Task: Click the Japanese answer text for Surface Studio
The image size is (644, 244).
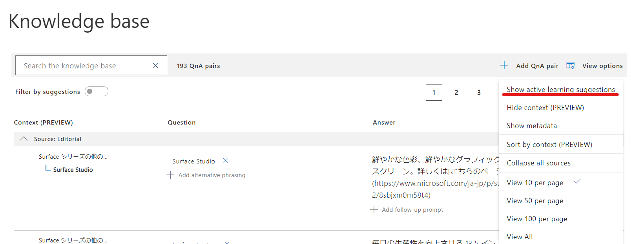Action: tap(435, 177)
